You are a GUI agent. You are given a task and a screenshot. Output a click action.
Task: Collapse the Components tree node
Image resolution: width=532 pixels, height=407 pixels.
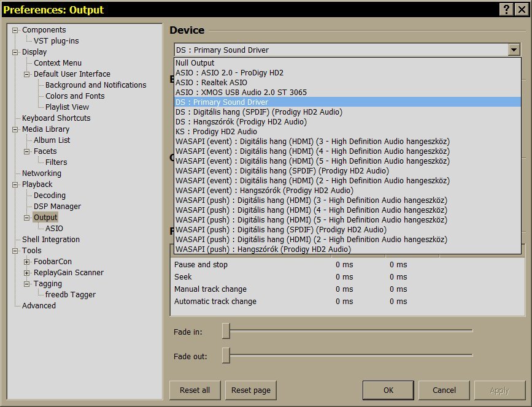pyautogui.click(x=15, y=30)
